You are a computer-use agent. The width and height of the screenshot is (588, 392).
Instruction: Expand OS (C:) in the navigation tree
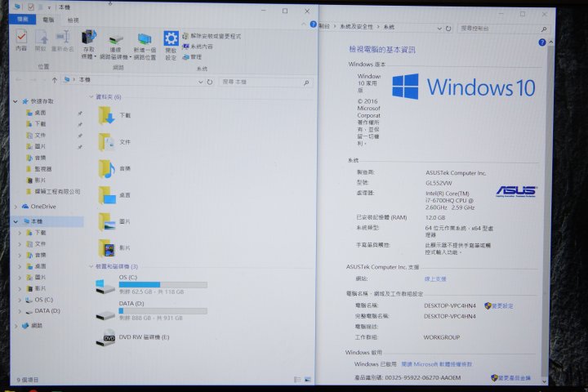(20, 300)
